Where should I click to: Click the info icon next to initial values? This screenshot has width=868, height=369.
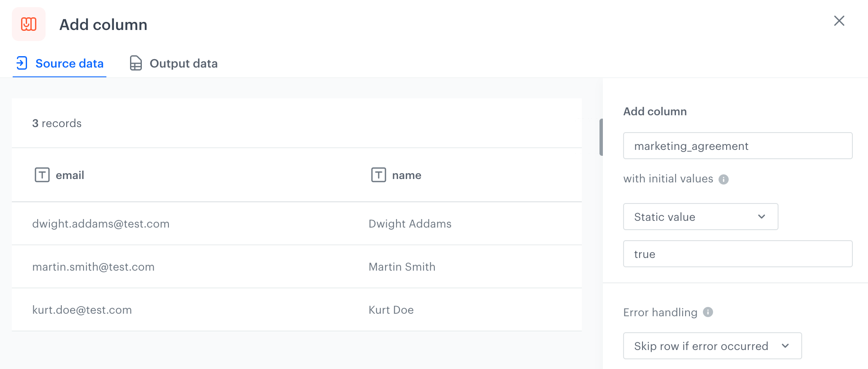click(723, 179)
